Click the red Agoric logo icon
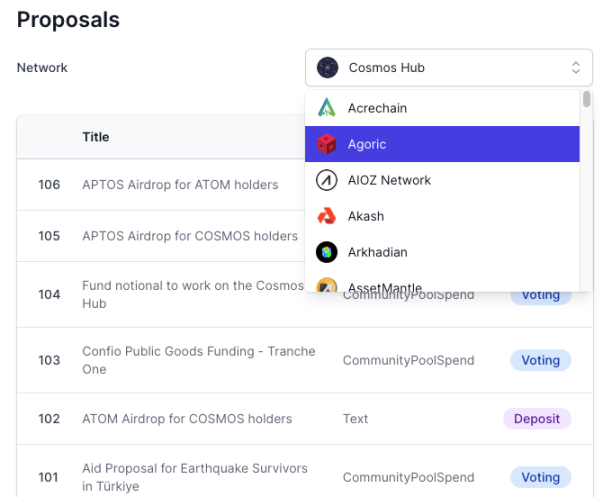Screen dimensions: 603x497 (327, 144)
